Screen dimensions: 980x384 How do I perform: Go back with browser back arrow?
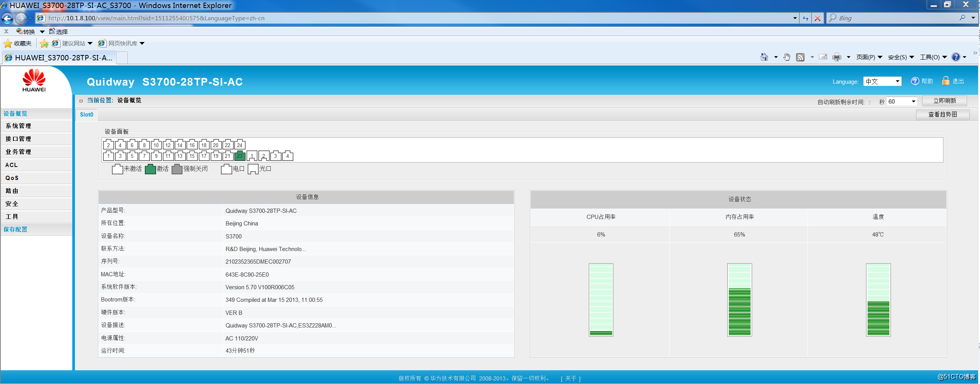7,18
